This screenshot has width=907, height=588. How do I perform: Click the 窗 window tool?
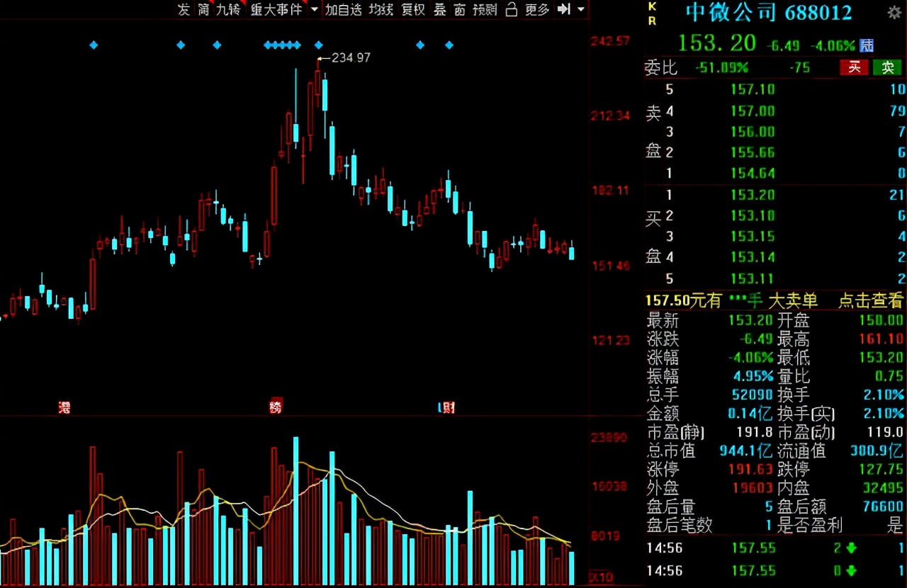tap(460, 9)
